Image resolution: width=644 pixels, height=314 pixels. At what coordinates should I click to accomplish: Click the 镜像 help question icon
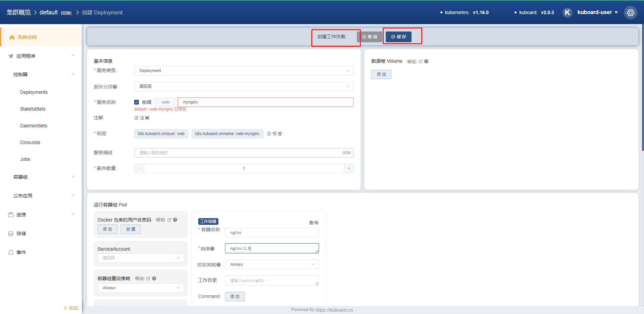click(x=212, y=249)
